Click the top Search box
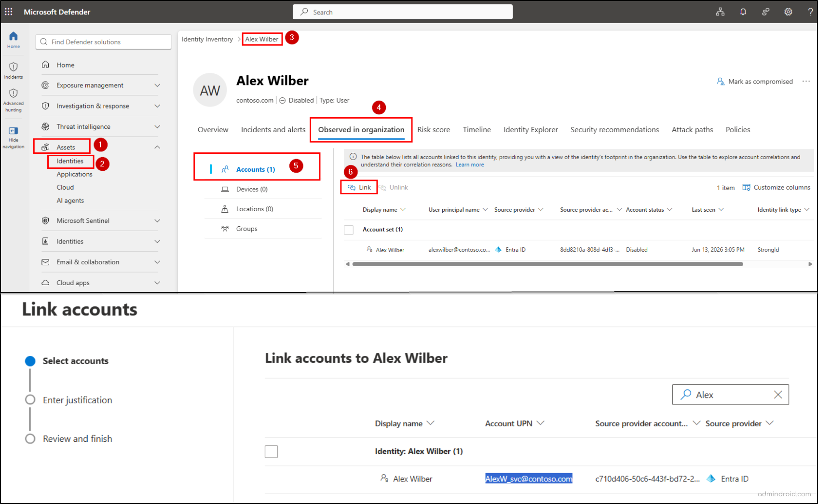 tap(402, 12)
